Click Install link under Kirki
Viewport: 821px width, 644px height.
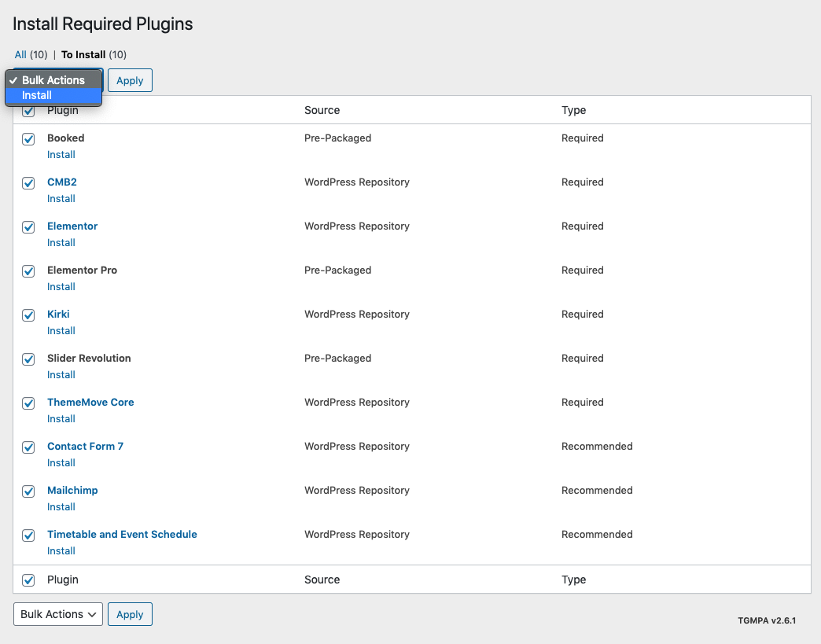pos(61,330)
